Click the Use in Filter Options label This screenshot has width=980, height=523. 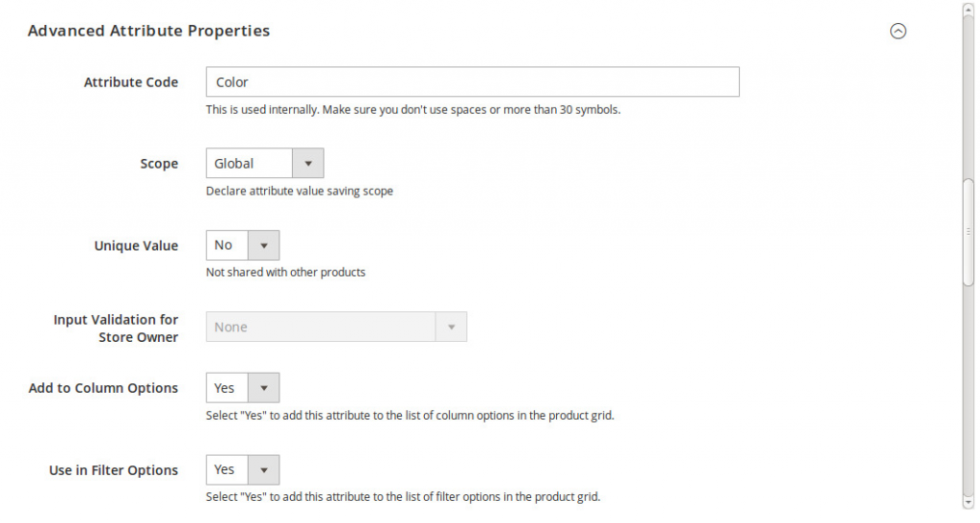(113, 470)
